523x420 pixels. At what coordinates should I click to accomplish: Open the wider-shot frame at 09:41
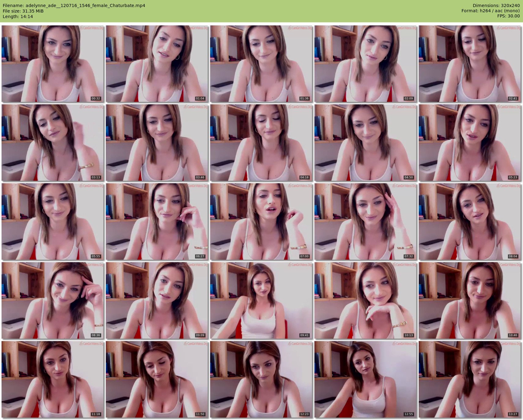(261, 300)
